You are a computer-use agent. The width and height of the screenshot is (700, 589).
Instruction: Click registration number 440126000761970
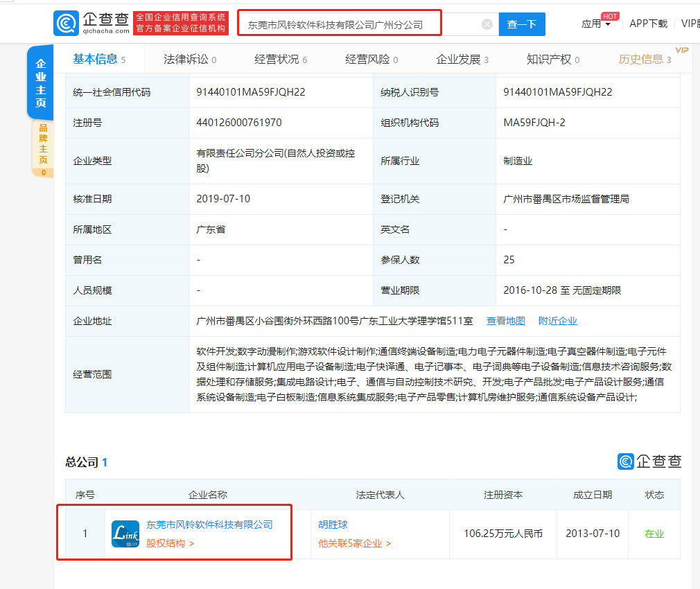pos(239,122)
